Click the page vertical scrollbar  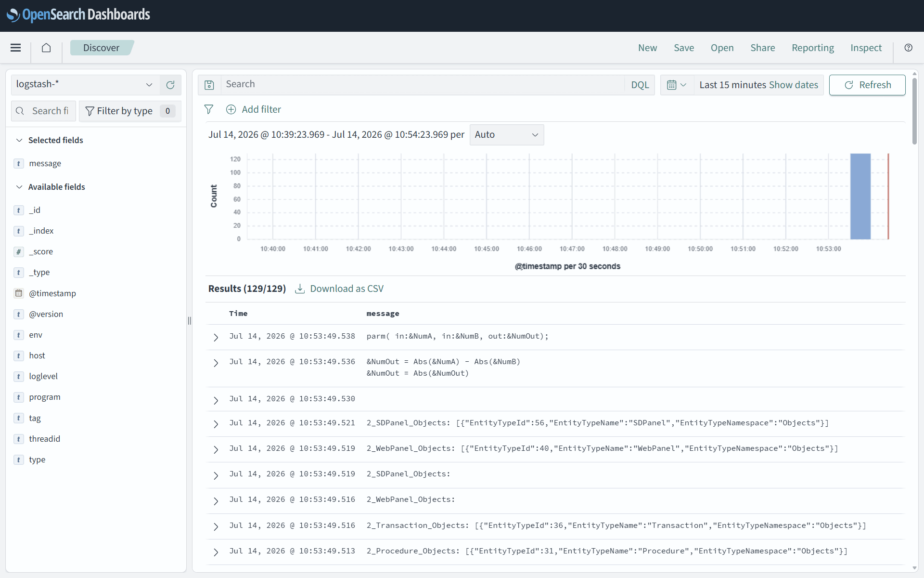tap(914, 111)
